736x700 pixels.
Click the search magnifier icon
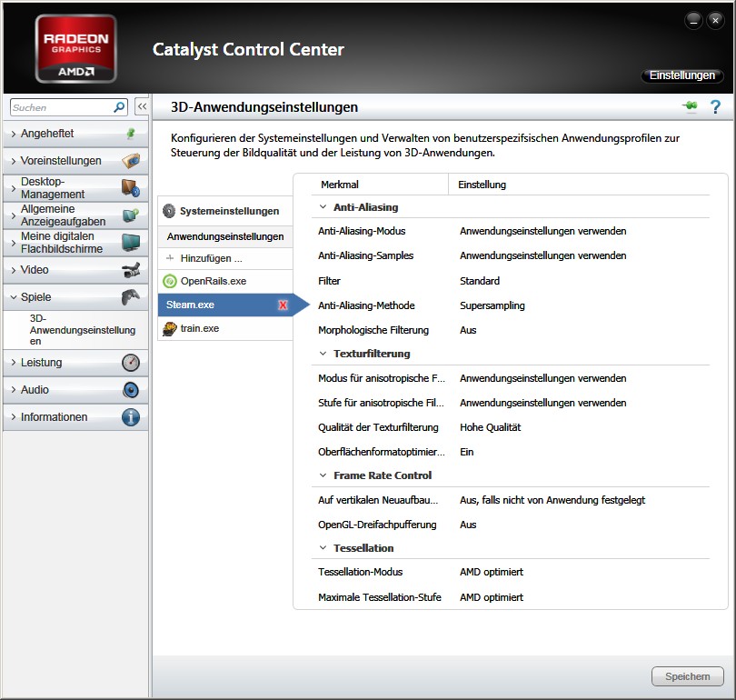point(119,107)
